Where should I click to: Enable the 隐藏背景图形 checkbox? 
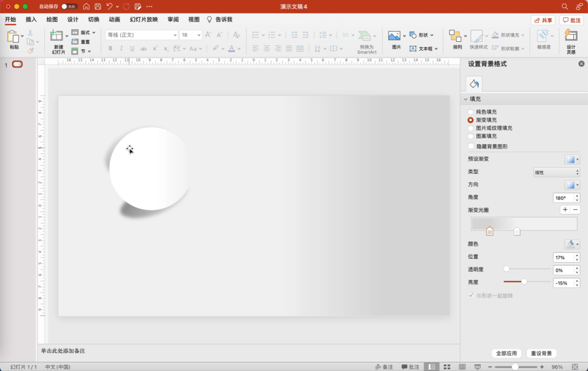(x=471, y=147)
